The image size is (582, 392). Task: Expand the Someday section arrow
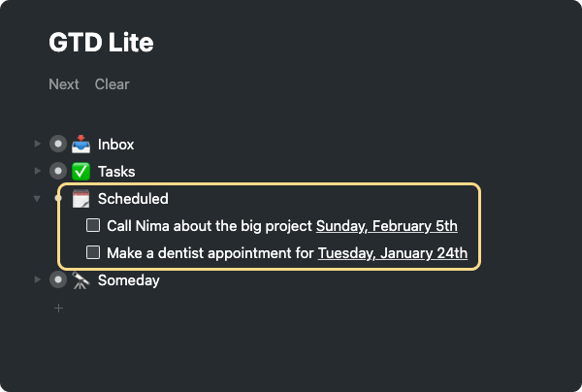38,279
